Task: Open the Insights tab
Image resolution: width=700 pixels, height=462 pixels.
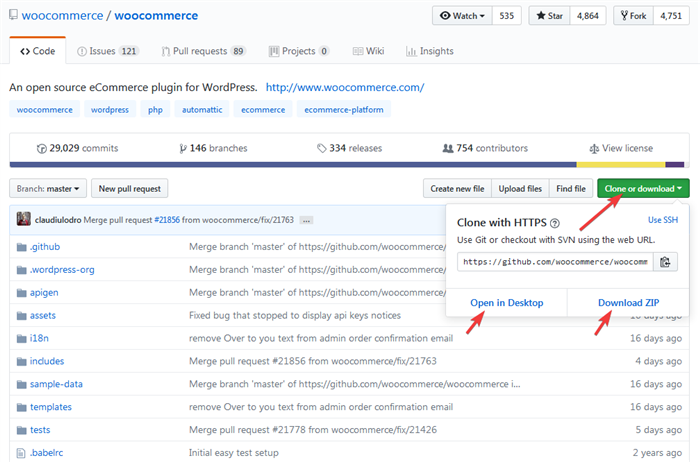Action: [x=429, y=51]
